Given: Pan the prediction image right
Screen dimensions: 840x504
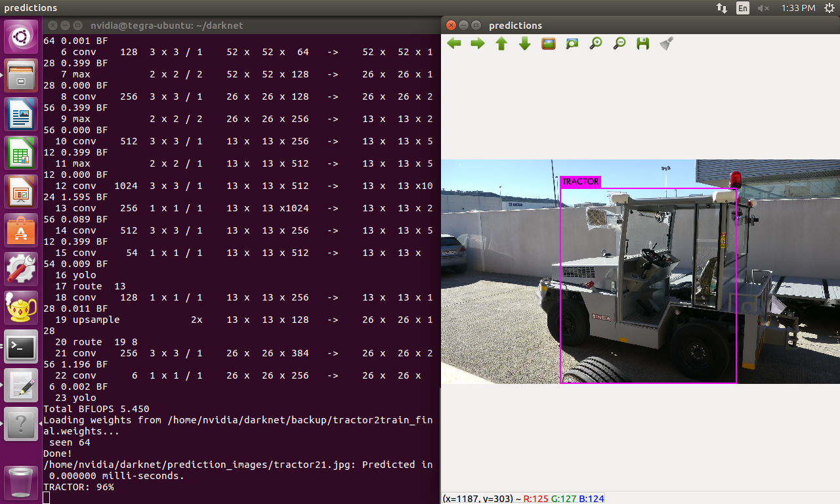Looking at the screenshot, I should pyautogui.click(x=477, y=43).
